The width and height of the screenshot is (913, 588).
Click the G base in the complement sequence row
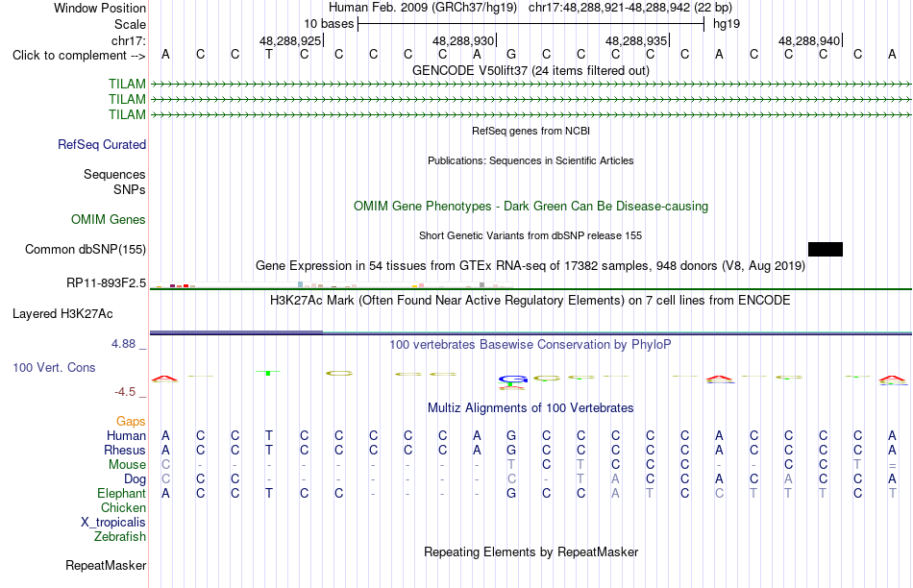(511, 54)
